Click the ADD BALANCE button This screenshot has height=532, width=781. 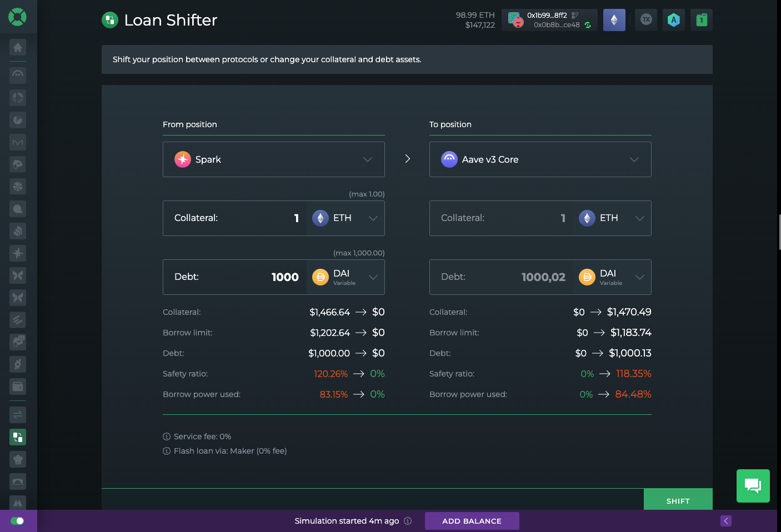(472, 521)
